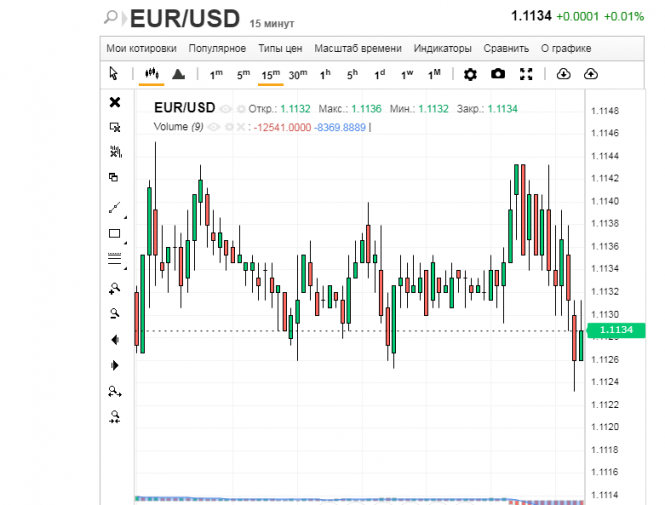
Task: Zoom out with magnifier minus icon
Action: coord(115,314)
